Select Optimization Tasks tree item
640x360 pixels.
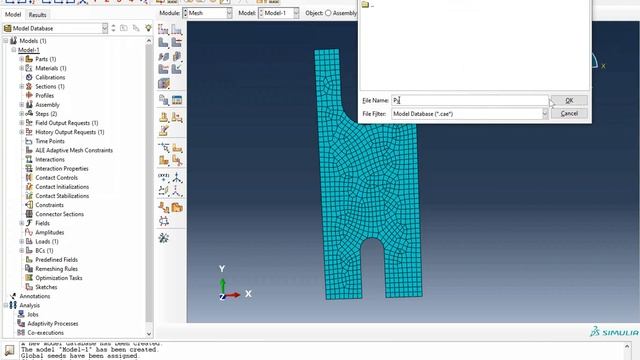(x=59, y=278)
